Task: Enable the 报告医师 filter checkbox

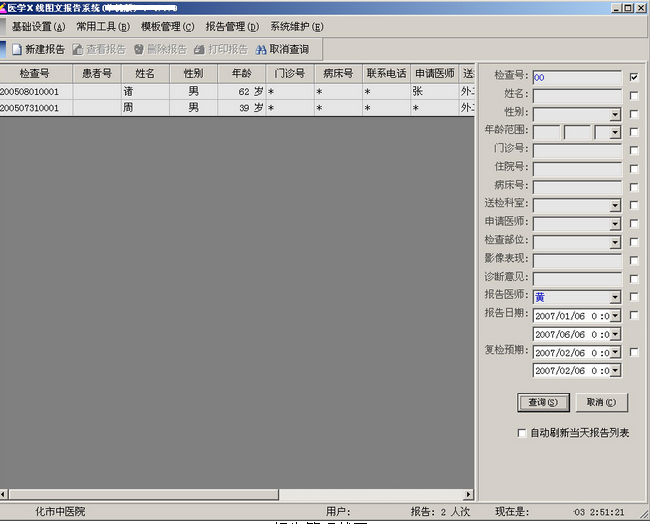Action: click(634, 297)
